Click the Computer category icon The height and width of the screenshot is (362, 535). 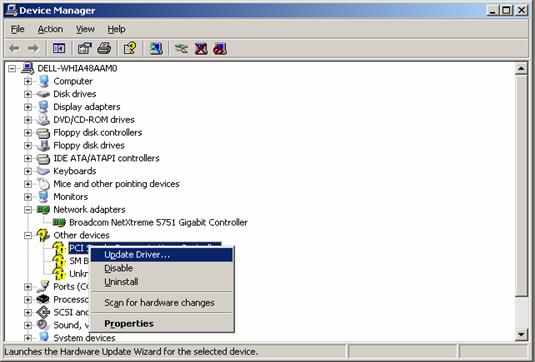coord(43,81)
